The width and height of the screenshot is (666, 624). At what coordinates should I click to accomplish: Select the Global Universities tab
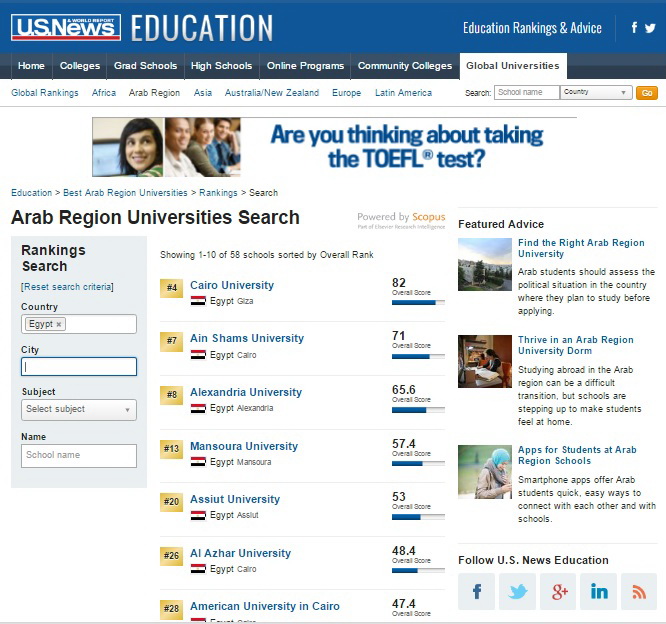click(513, 66)
